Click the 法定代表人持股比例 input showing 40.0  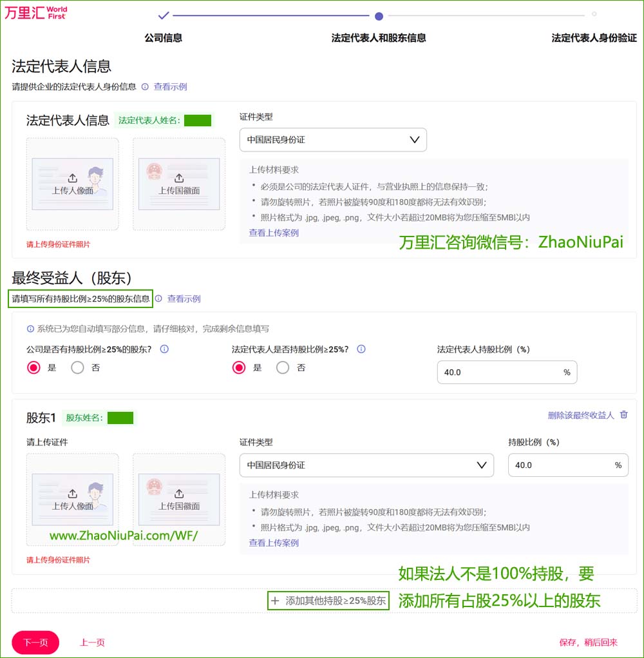point(507,372)
